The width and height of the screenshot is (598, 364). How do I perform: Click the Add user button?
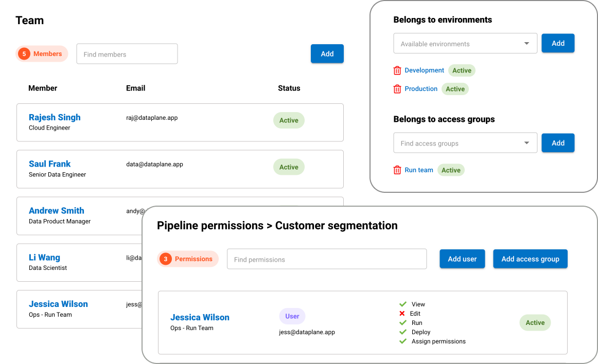[462, 259]
